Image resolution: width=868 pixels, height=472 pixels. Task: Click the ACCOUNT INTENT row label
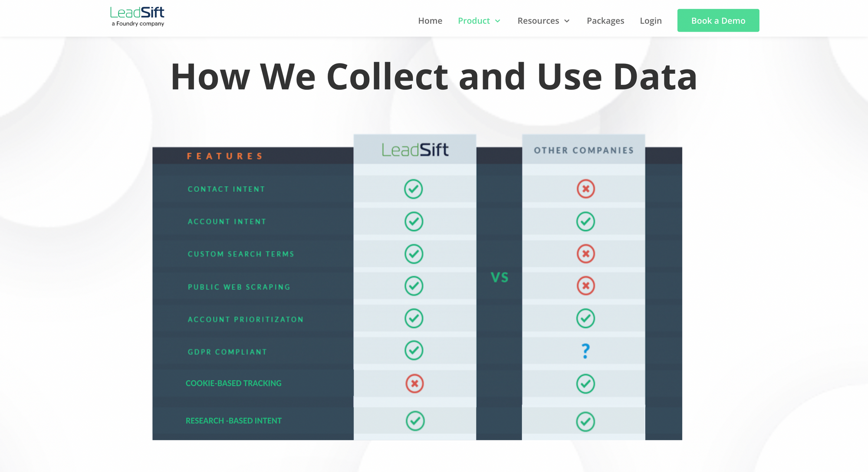click(227, 222)
